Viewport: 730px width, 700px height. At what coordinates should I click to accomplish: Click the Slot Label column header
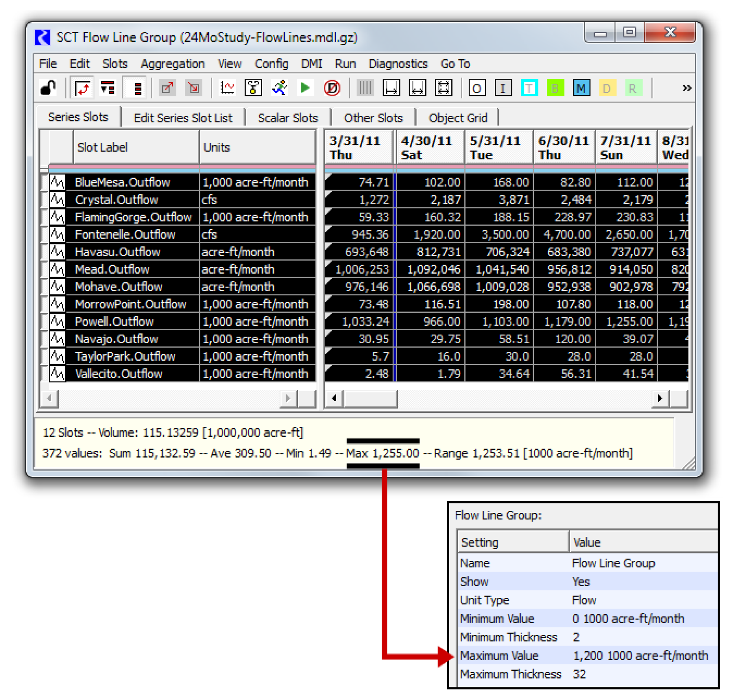136,147
